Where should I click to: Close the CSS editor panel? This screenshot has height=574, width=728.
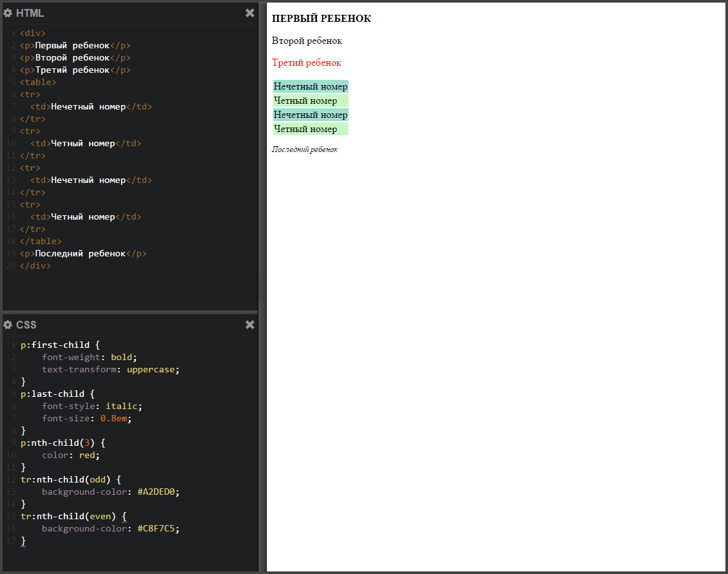point(250,325)
